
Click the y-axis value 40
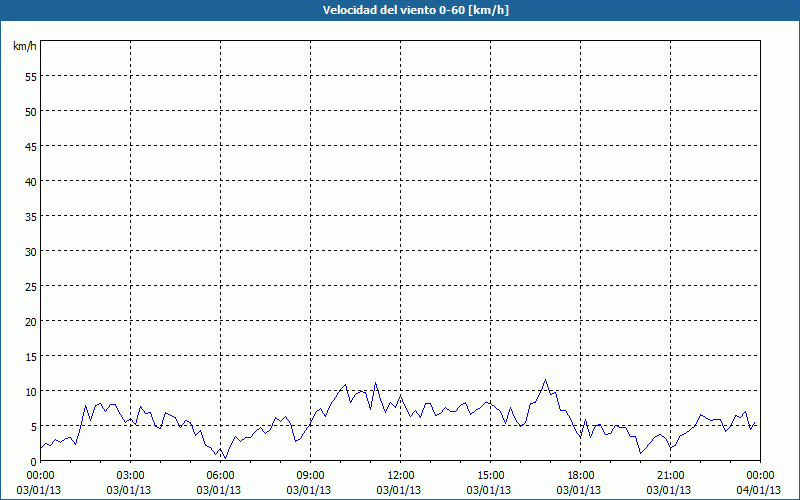(x=31, y=182)
